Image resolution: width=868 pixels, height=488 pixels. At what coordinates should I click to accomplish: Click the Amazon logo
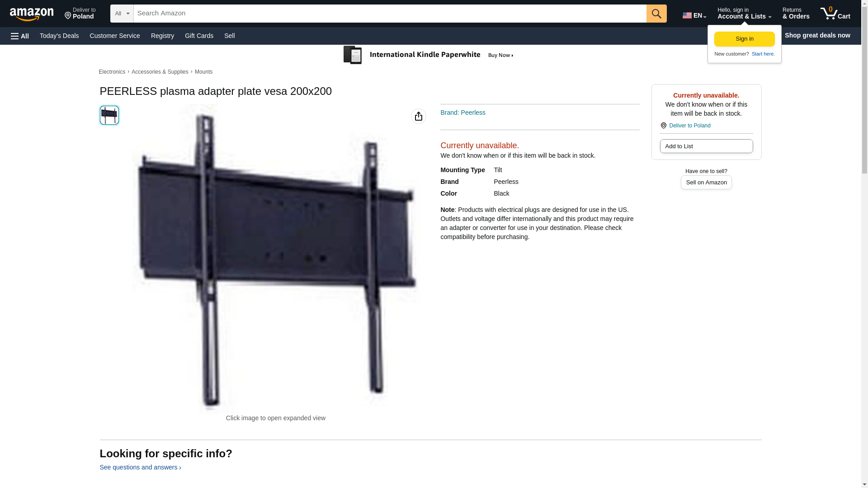click(32, 14)
